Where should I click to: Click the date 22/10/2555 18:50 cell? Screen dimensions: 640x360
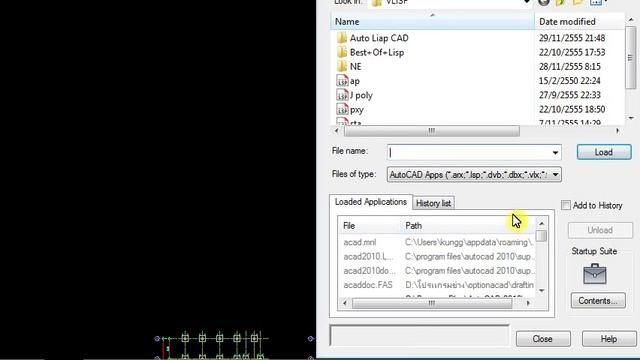[572, 109]
